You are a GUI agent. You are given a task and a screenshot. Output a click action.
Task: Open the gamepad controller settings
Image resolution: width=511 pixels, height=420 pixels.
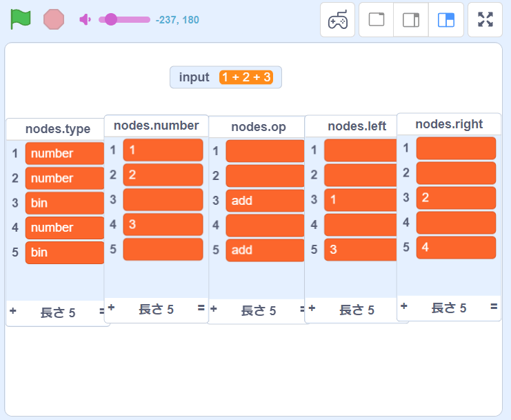click(337, 19)
